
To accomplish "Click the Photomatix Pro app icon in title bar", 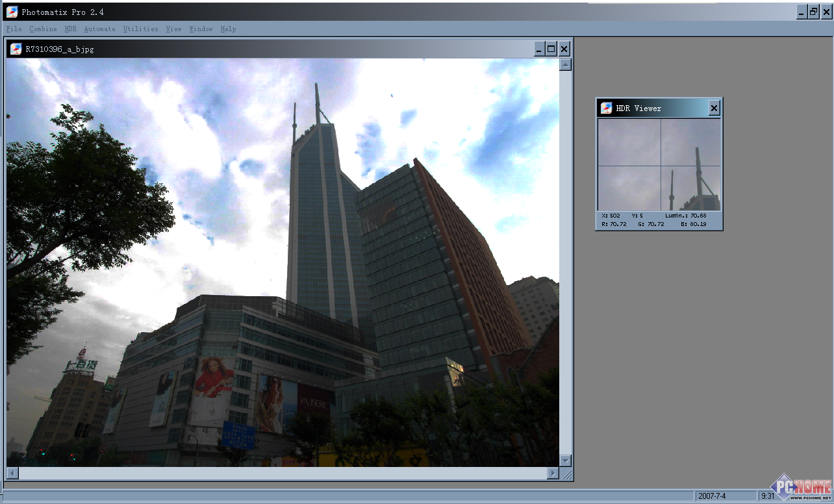I will 12,12.
